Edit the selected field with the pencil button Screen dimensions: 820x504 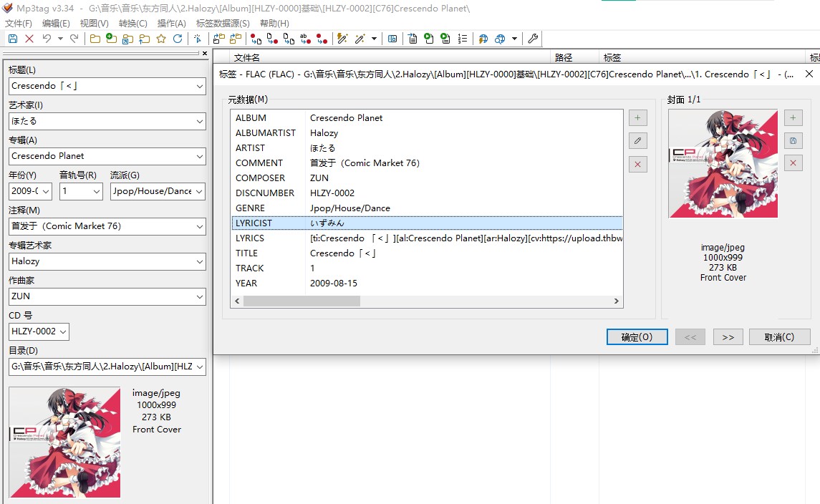637,140
